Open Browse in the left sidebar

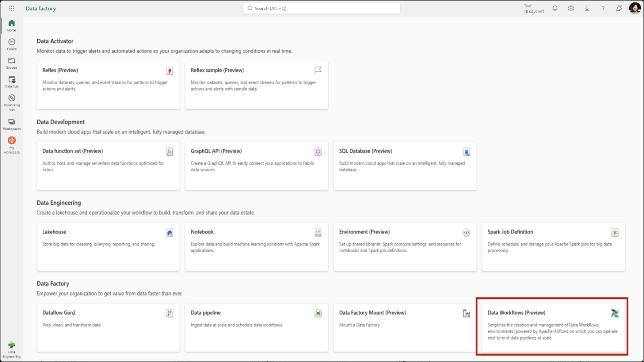click(12, 63)
